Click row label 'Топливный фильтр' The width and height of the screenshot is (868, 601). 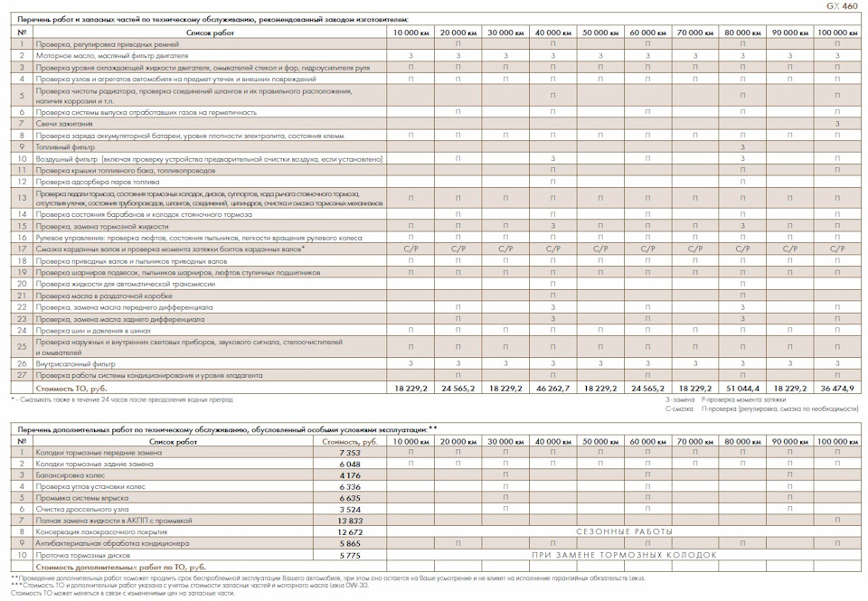click(65, 147)
